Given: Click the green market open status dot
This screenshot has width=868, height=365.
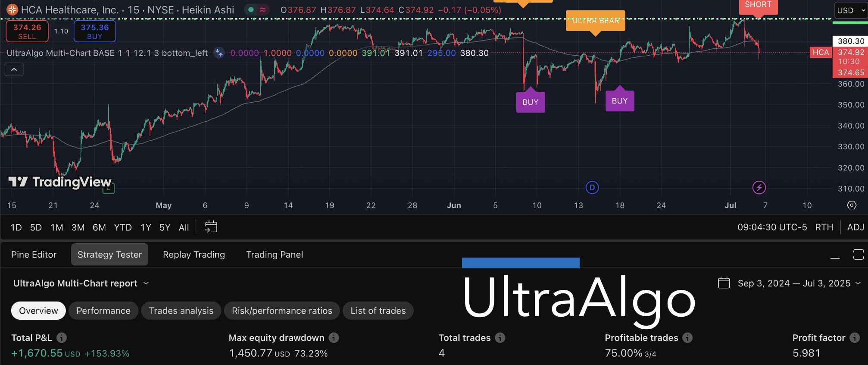Looking at the screenshot, I should [x=251, y=9].
